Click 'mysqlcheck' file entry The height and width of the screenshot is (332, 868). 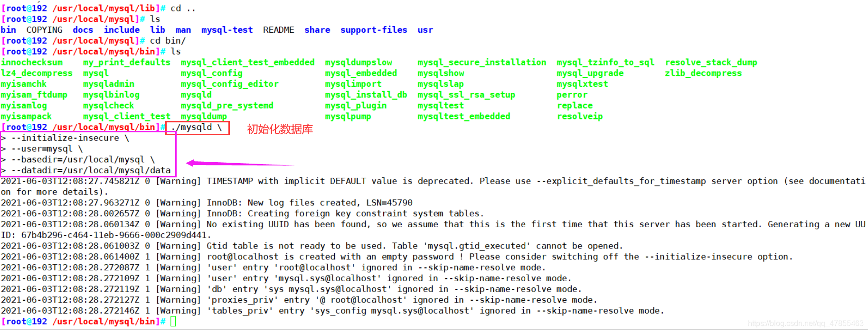click(x=109, y=105)
